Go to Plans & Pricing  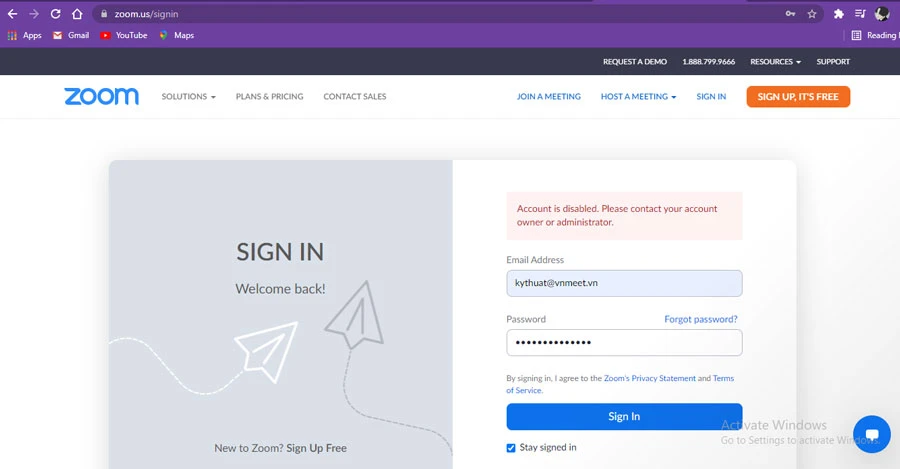coord(269,97)
